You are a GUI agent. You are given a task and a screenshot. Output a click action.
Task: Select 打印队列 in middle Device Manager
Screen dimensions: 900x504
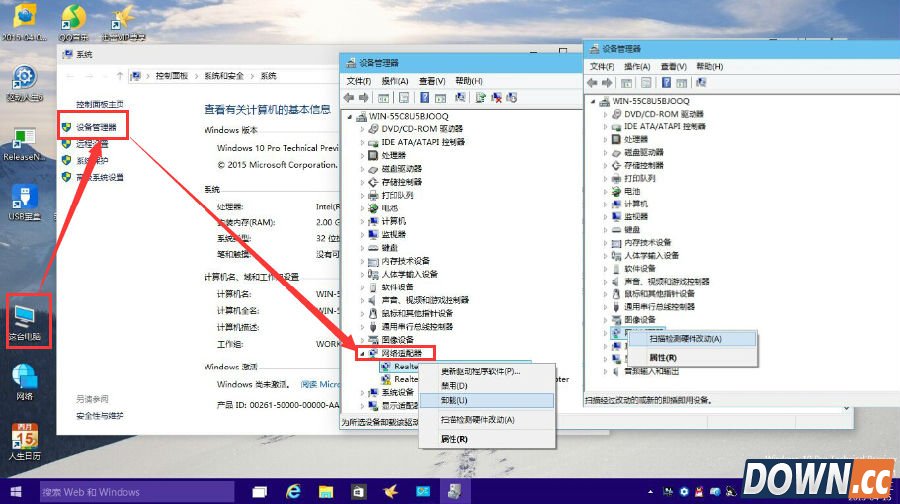[x=397, y=195]
